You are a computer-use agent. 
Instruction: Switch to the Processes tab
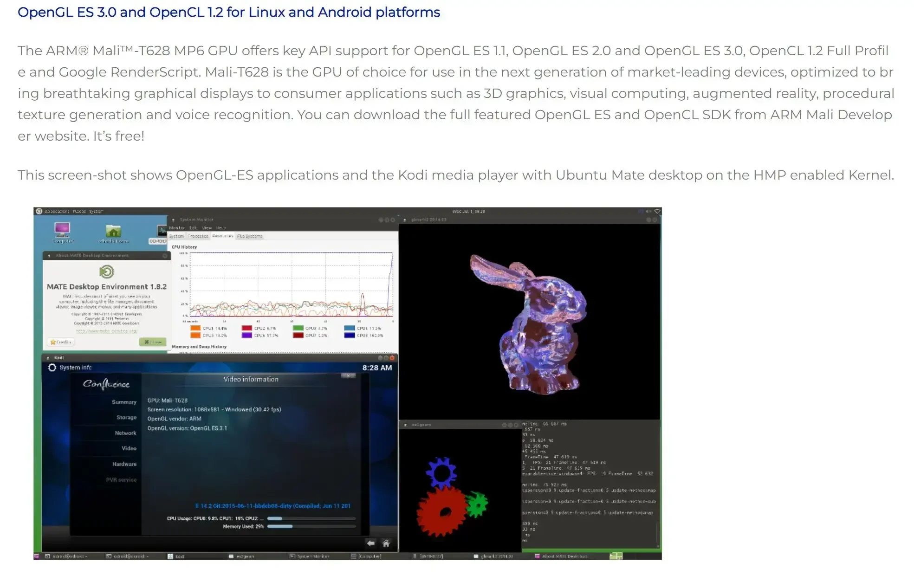pyautogui.click(x=198, y=236)
